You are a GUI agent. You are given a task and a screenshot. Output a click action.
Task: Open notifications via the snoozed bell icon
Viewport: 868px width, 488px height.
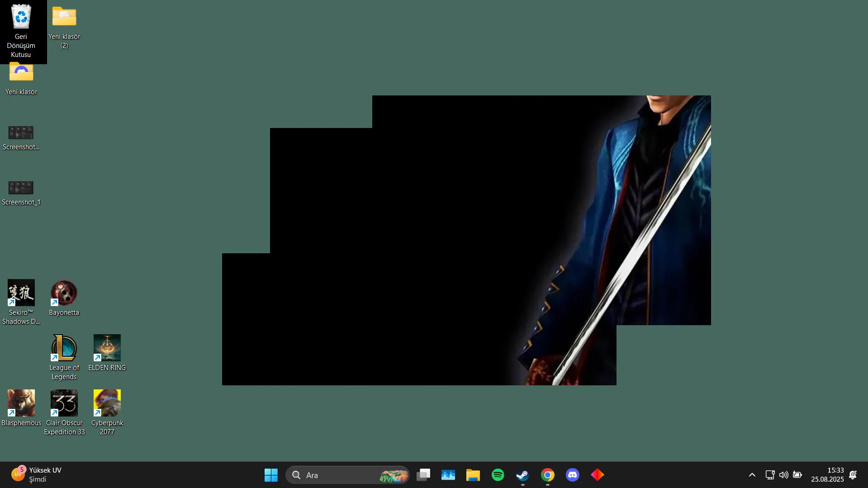point(853,475)
